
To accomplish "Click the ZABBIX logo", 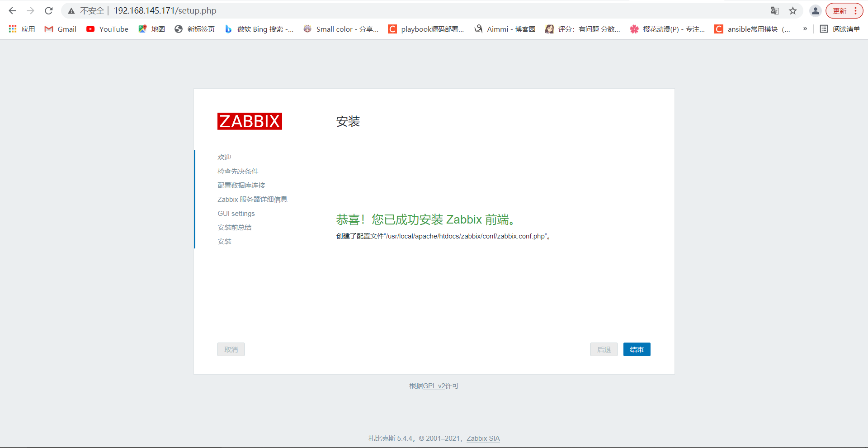I will click(250, 121).
